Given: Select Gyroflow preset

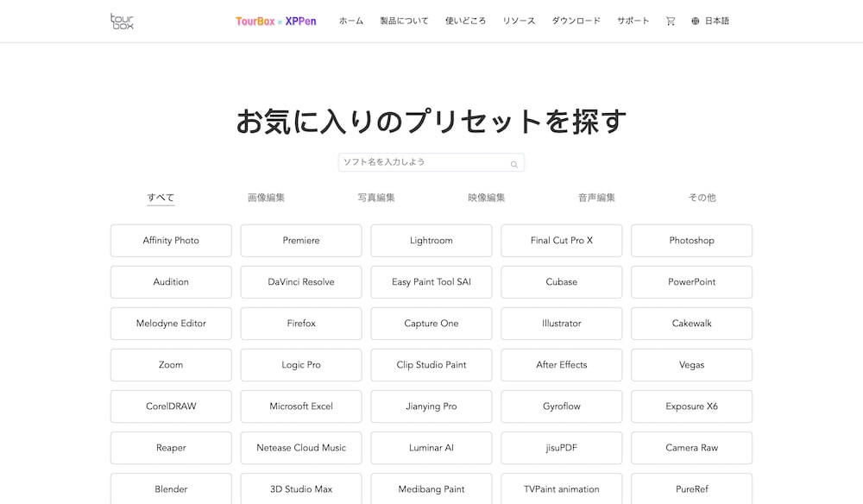Looking at the screenshot, I should [562, 406].
